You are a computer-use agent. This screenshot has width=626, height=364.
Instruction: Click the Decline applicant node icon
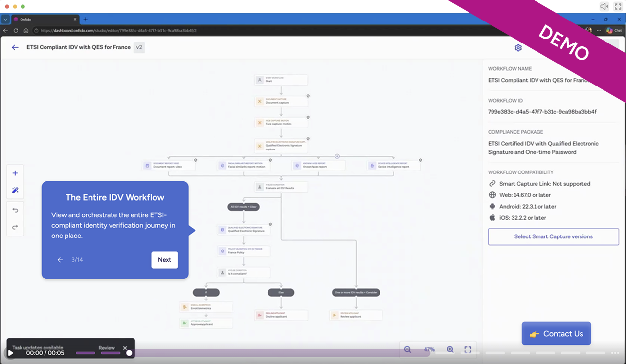[260, 315]
